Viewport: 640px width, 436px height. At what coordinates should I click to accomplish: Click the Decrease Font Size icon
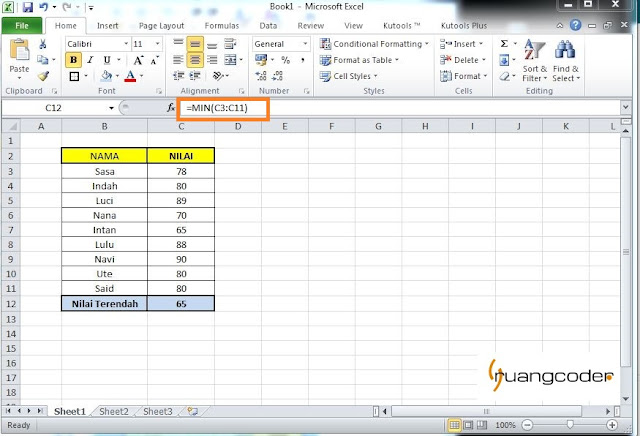154,60
